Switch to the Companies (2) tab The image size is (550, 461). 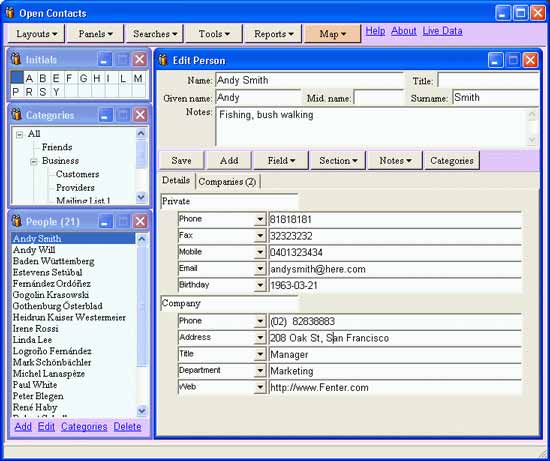(227, 182)
